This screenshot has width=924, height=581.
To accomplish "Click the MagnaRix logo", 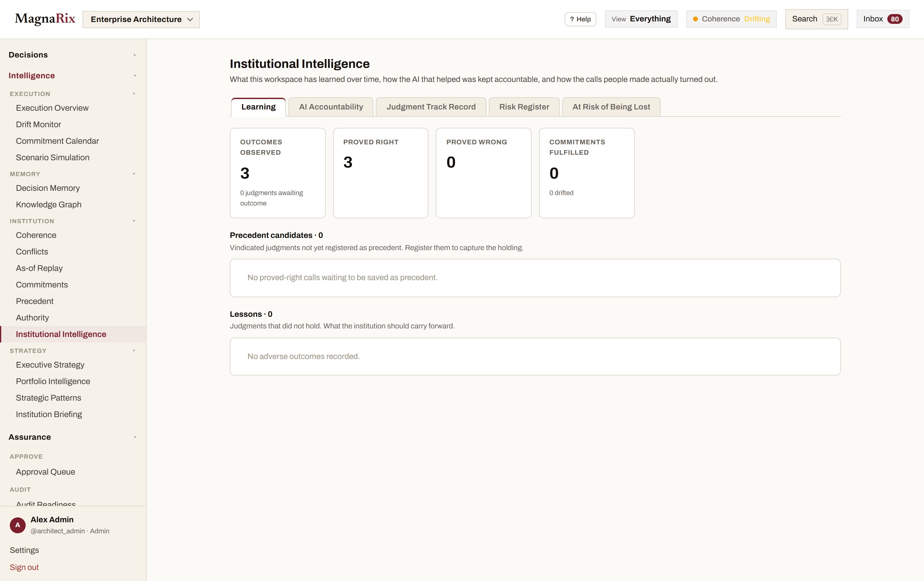I will click(45, 19).
